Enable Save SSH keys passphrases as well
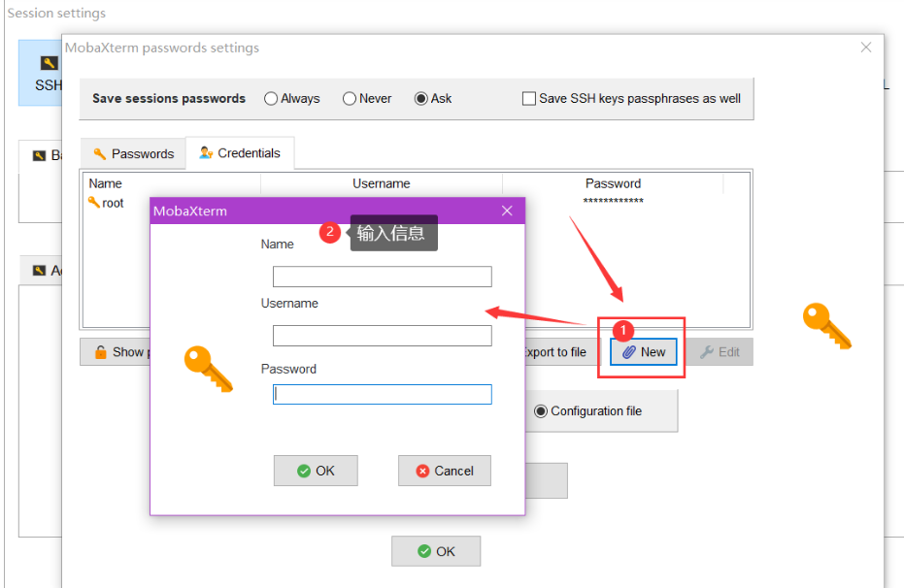 tap(631, 98)
